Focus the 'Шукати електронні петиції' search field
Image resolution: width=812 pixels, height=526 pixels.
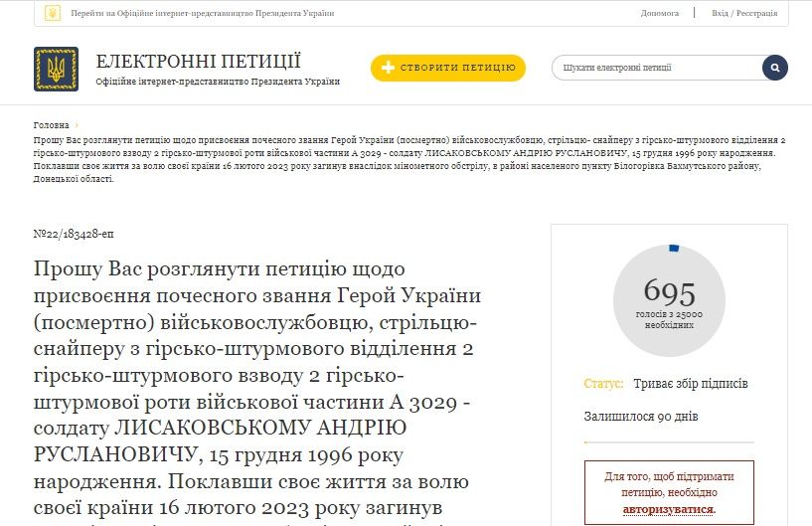(x=656, y=68)
